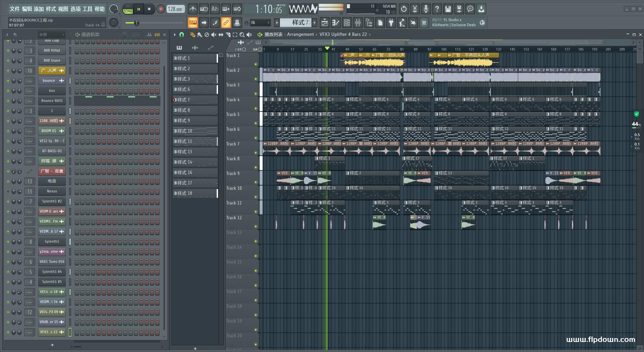Open the 帮助 menu

coord(100,9)
